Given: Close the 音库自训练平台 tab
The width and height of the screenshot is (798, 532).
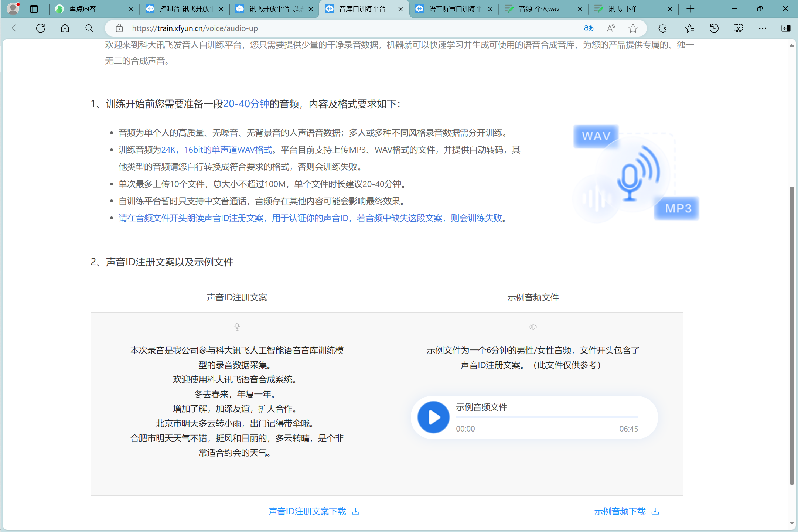Looking at the screenshot, I should pos(400,9).
